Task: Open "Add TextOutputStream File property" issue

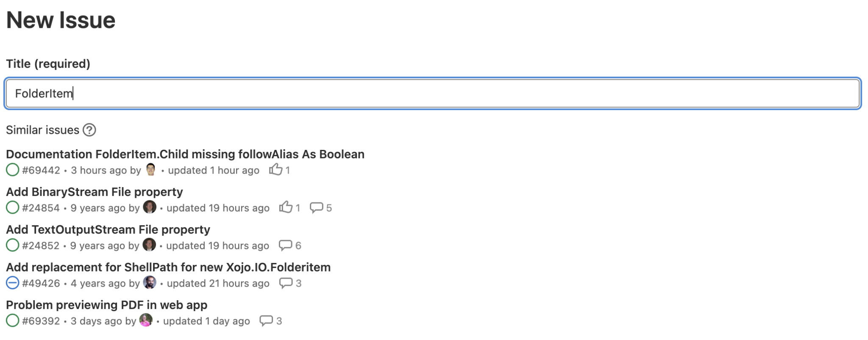Action: pos(108,229)
